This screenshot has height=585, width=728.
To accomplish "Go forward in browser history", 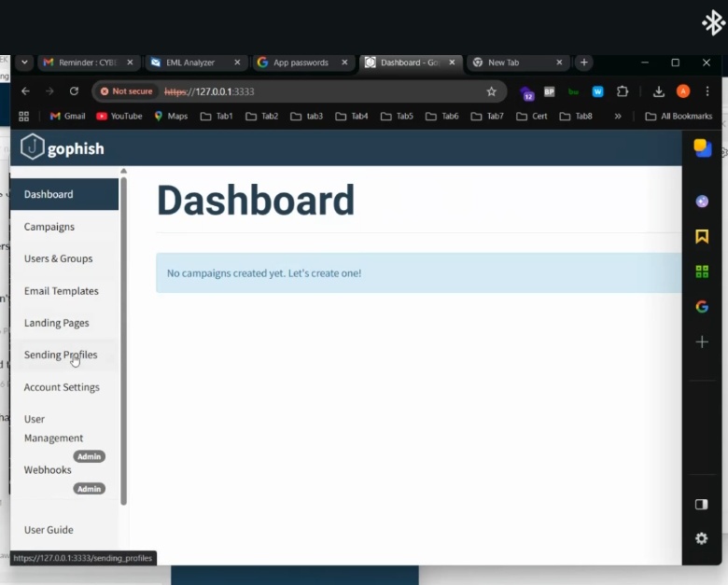I will (49, 91).
